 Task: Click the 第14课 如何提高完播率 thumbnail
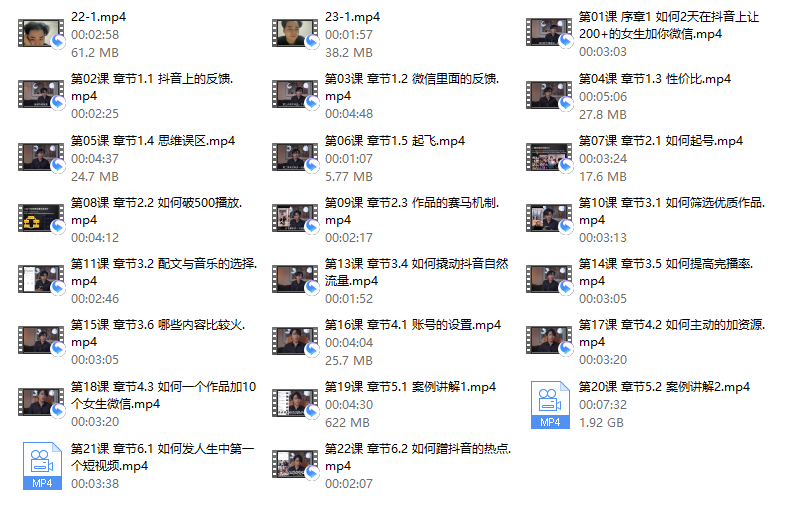pos(549,279)
